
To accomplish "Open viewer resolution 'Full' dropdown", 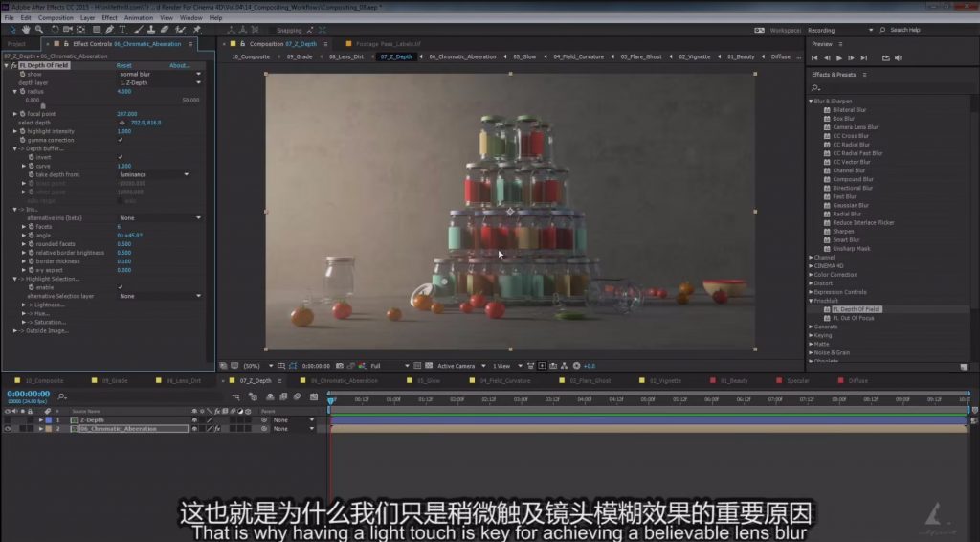I will point(390,366).
